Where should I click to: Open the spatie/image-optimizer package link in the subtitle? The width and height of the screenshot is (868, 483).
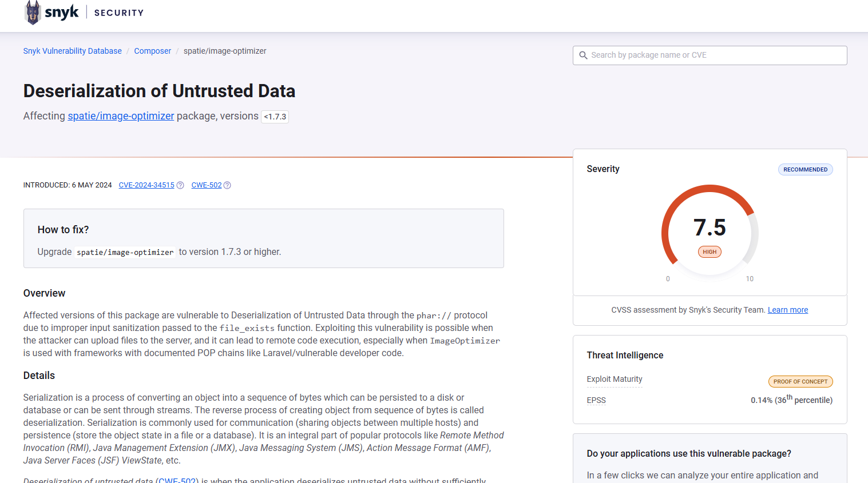(121, 116)
